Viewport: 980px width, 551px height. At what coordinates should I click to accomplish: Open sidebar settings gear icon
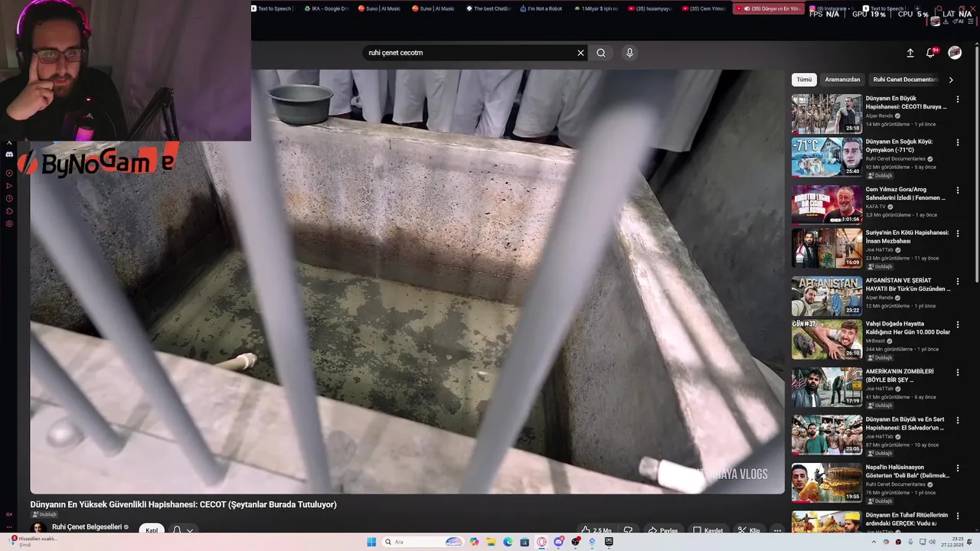(x=9, y=223)
